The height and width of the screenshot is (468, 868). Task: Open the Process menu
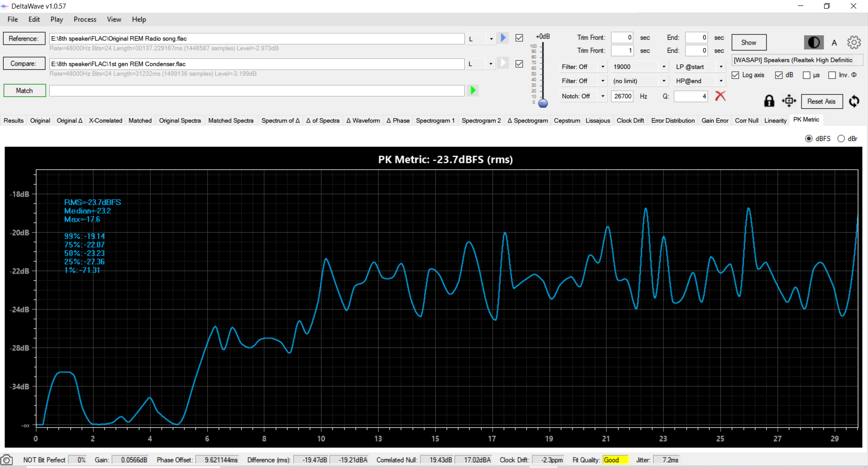pos(85,19)
